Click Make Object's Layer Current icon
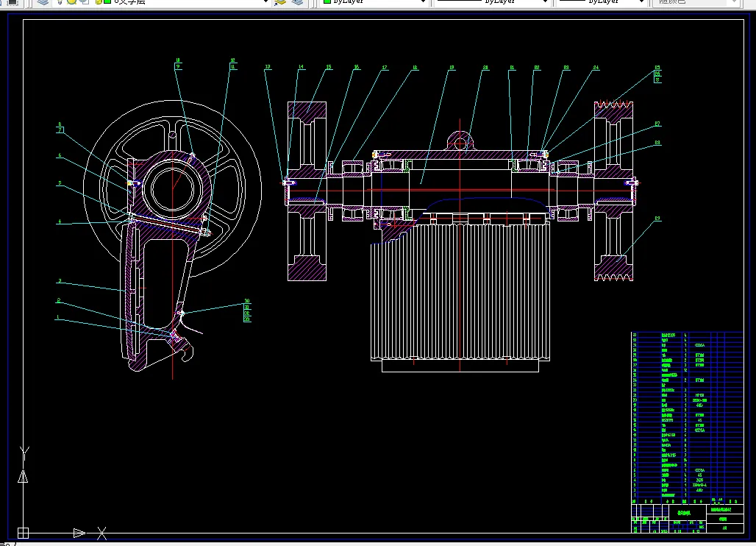756x546 pixels. 280,2
